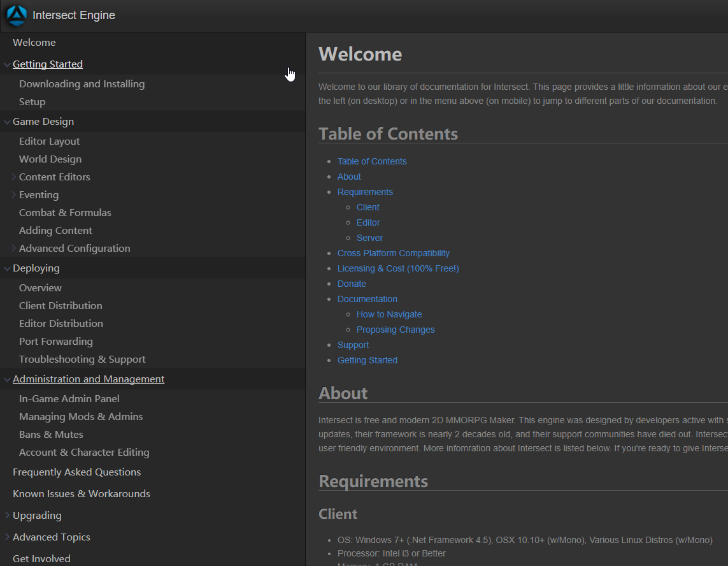Viewport: 728px width, 566px height.
Task: Open the Editor Distribution page
Action: [x=61, y=323]
